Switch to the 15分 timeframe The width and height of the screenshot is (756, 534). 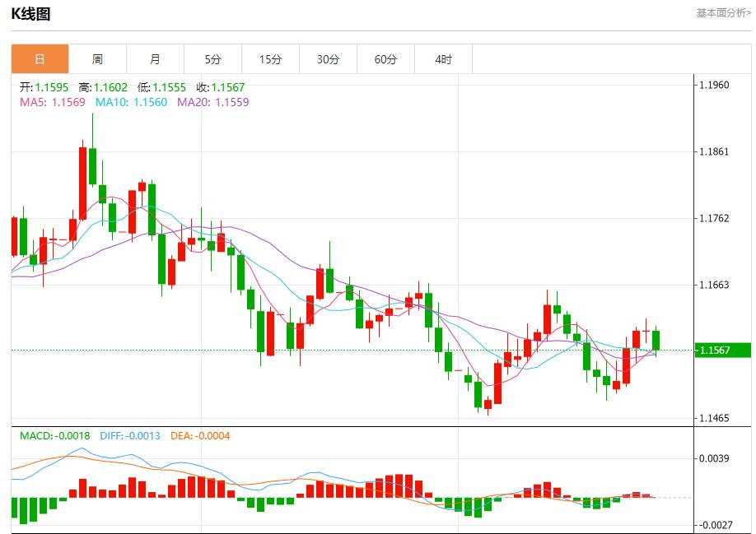click(269, 58)
